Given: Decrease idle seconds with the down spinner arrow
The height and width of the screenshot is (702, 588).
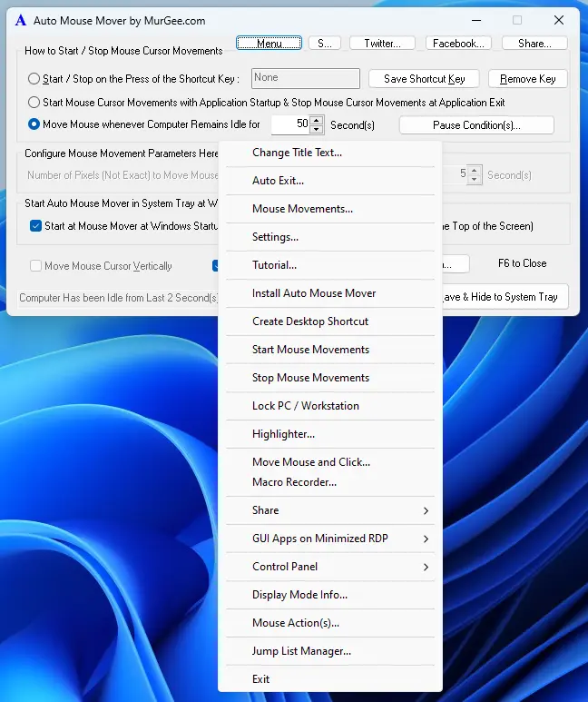Looking at the screenshot, I should click(x=317, y=129).
